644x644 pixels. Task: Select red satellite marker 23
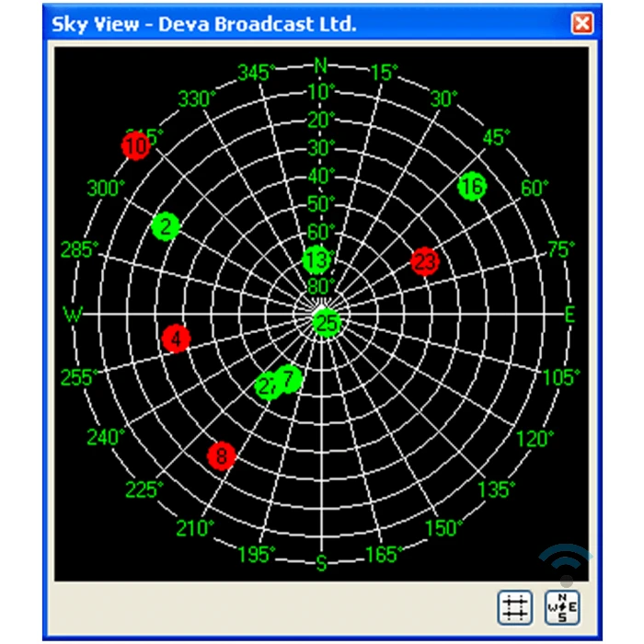pyautogui.click(x=425, y=261)
